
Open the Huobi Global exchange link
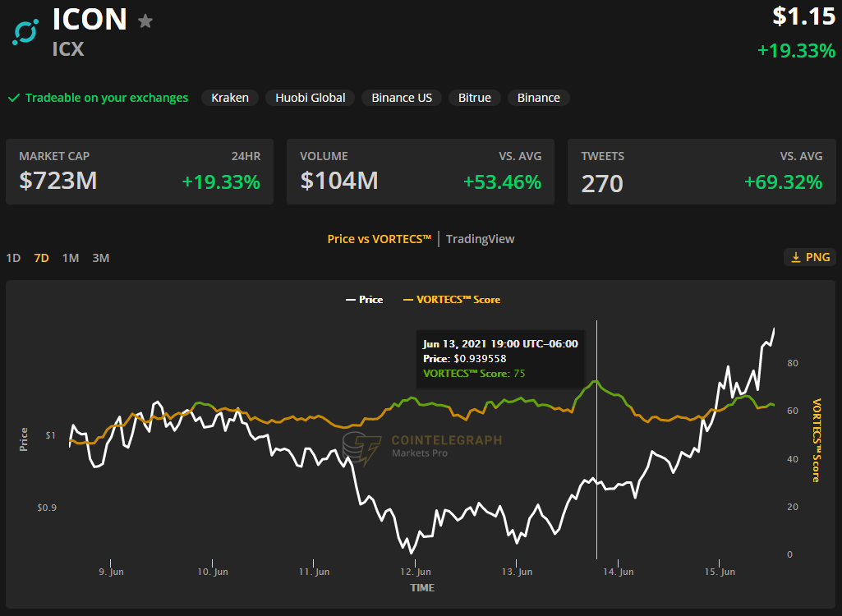[311, 98]
